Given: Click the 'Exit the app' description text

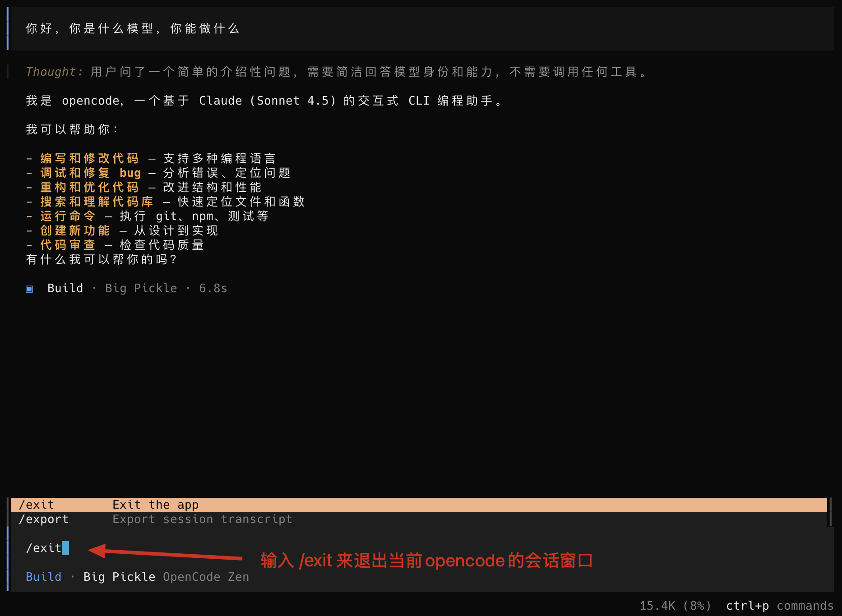Looking at the screenshot, I should (x=156, y=505).
